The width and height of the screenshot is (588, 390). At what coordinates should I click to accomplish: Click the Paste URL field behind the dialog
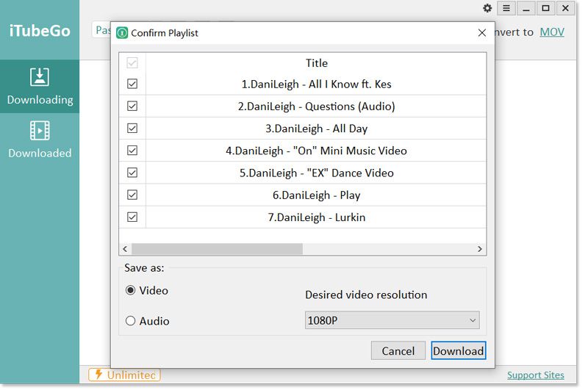tap(101, 29)
